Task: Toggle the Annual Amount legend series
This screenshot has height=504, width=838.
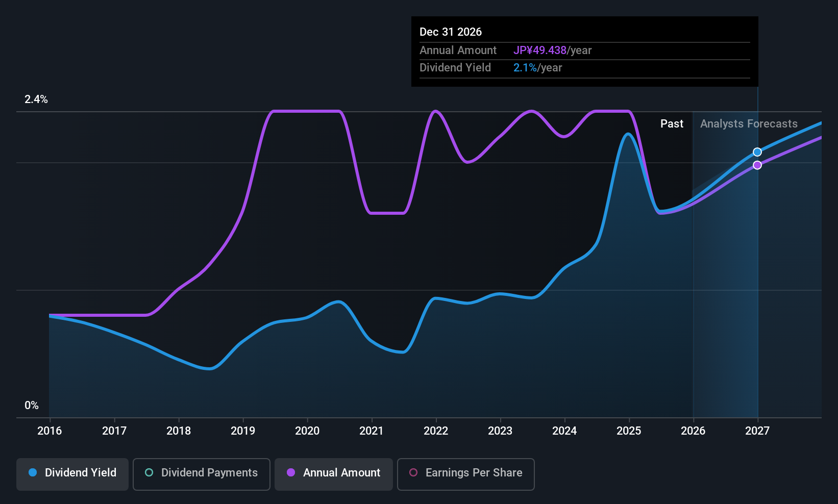Action: click(x=334, y=474)
